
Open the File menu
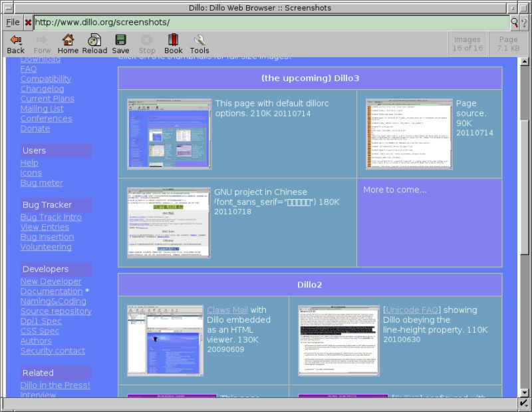tap(11, 21)
